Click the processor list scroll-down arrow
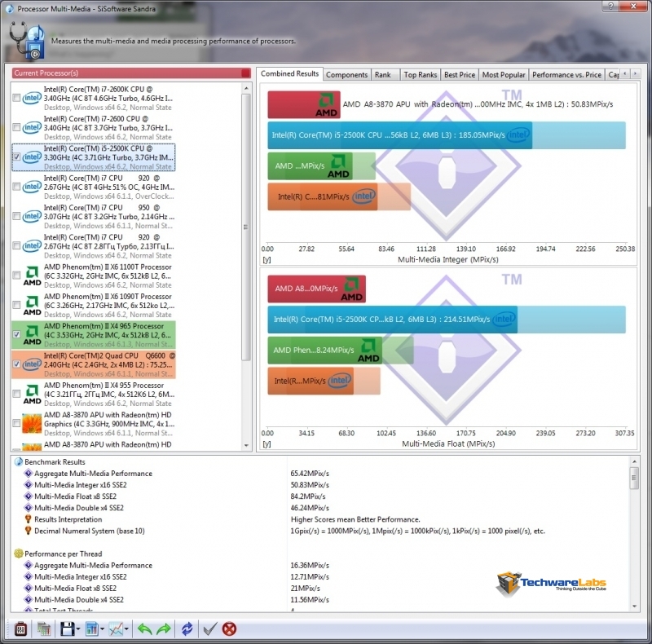This screenshot has width=652, height=644. pyautogui.click(x=246, y=446)
